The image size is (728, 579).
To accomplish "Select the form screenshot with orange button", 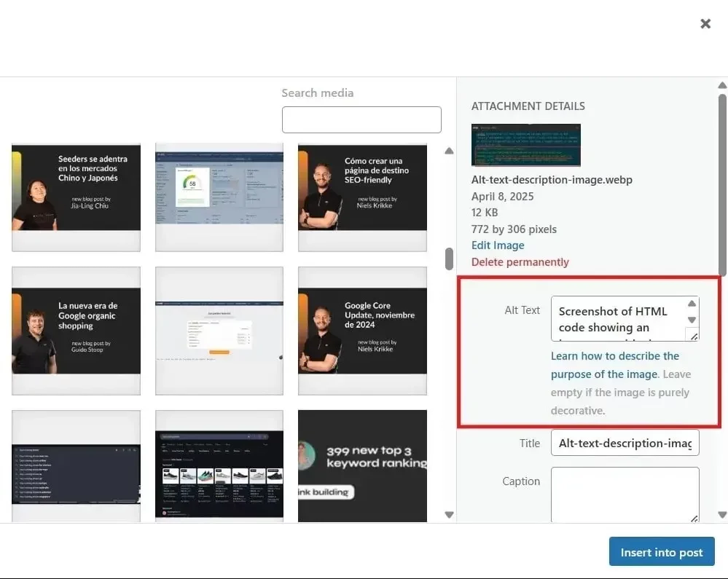I will [219, 331].
